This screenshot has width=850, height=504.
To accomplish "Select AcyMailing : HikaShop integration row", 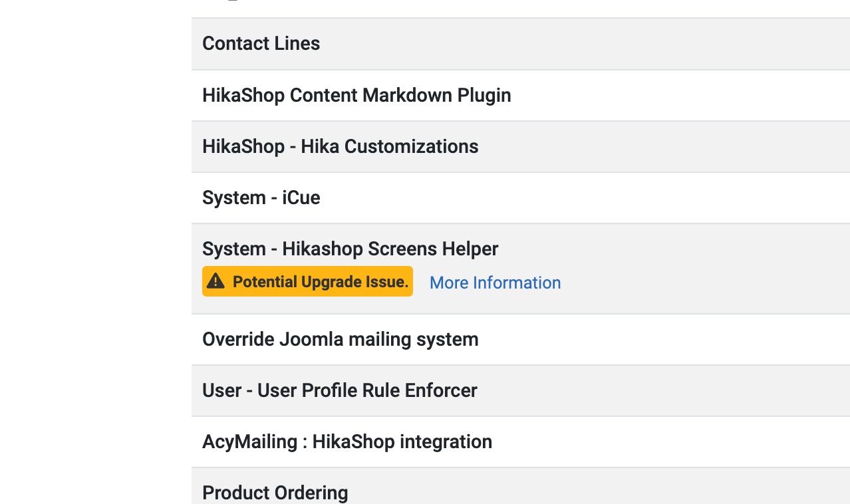I will click(x=521, y=442).
